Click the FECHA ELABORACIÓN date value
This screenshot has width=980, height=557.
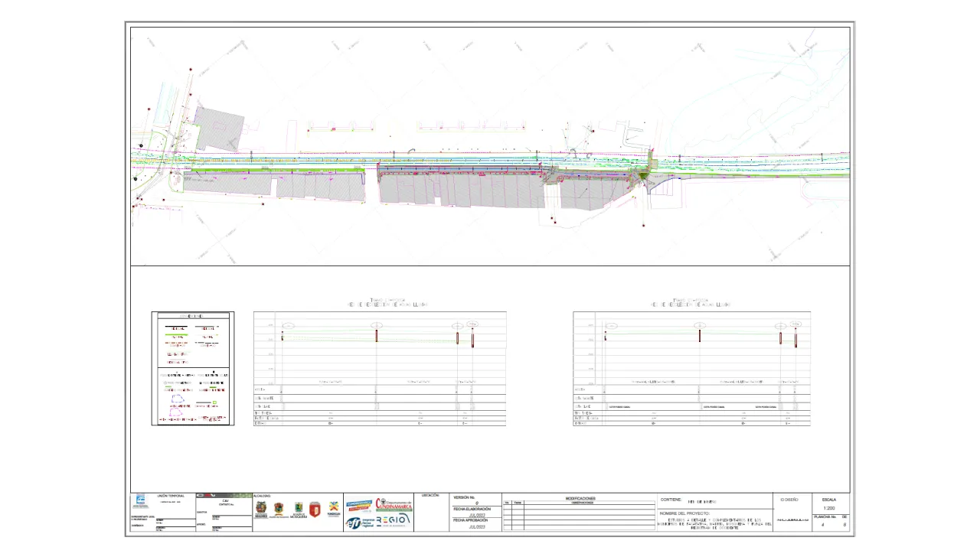(x=477, y=515)
